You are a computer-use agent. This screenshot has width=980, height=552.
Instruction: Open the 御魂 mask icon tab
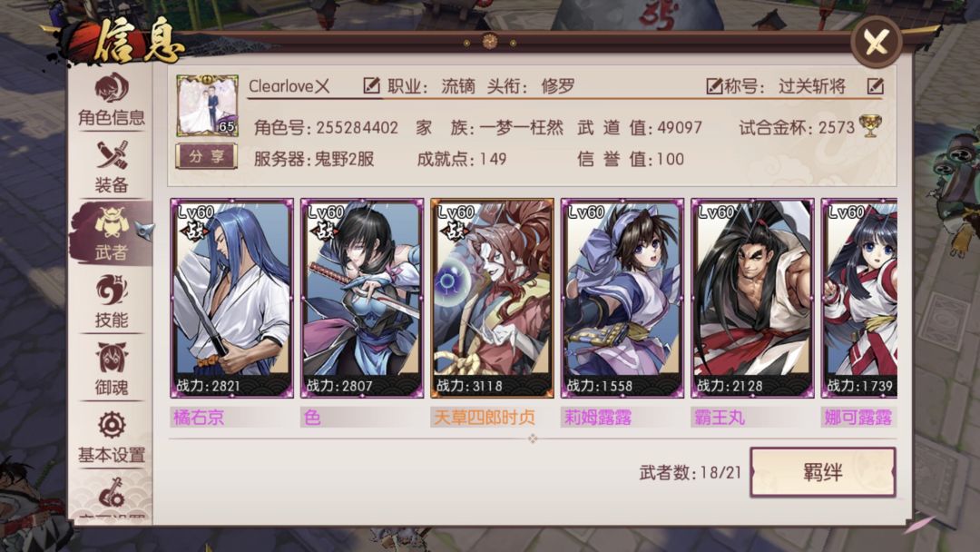[x=112, y=370]
